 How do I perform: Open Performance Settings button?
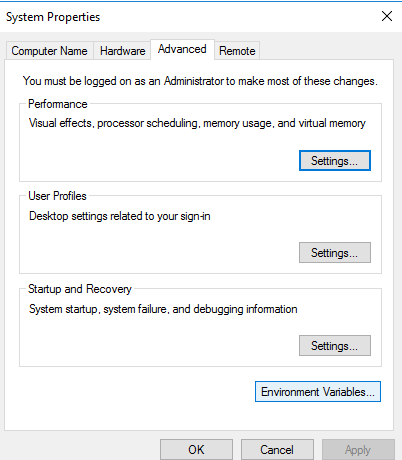pyautogui.click(x=335, y=161)
